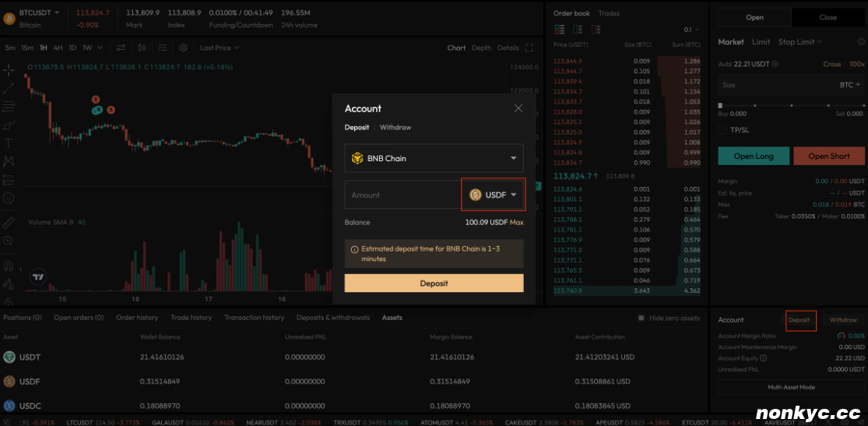Click the Cross margin mode setting
This screenshot has height=426, width=868.
coord(831,65)
